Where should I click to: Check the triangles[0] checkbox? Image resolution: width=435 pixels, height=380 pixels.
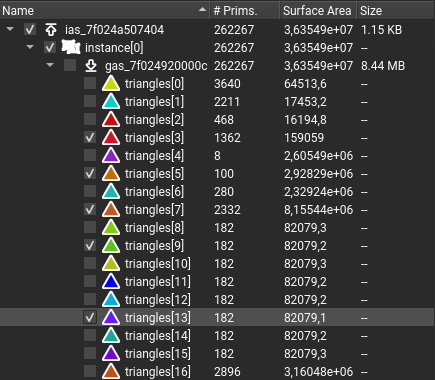point(90,83)
